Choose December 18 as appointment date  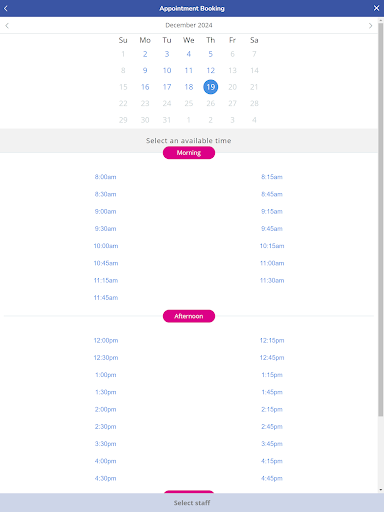tap(189, 87)
